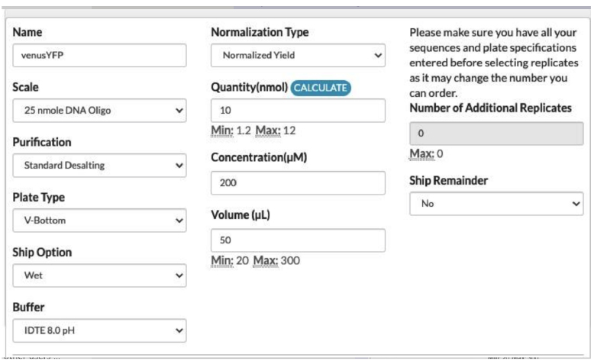
Task: Expand the Ship Option dropdown
Action: [x=100, y=275]
